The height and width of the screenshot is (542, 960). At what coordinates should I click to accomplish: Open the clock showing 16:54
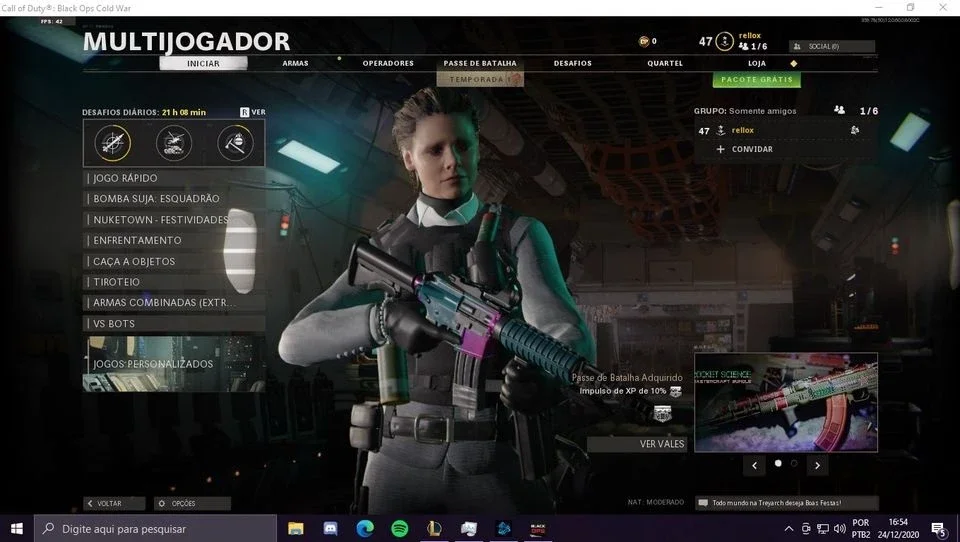pyautogui.click(x=898, y=529)
